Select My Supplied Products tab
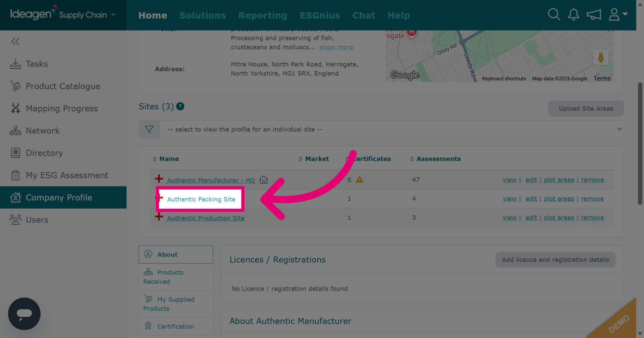Image resolution: width=644 pixels, height=338 pixels. point(176,304)
